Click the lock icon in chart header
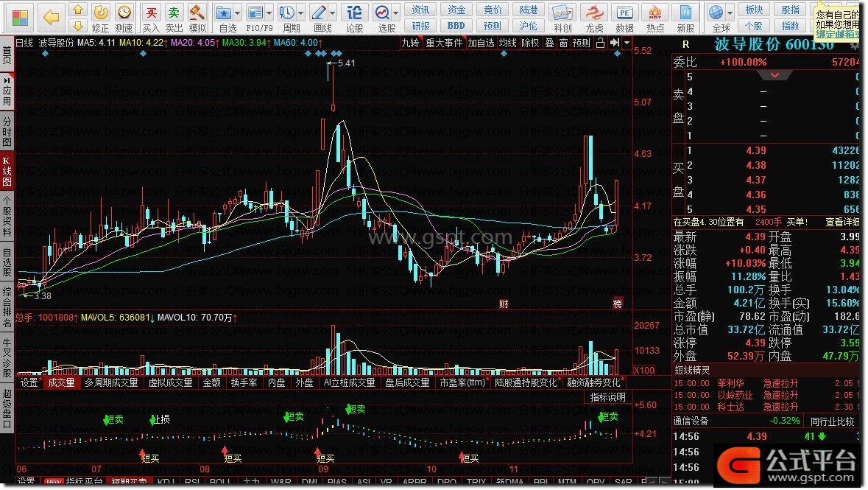This screenshot has width=868, height=490. coord(600,43)
